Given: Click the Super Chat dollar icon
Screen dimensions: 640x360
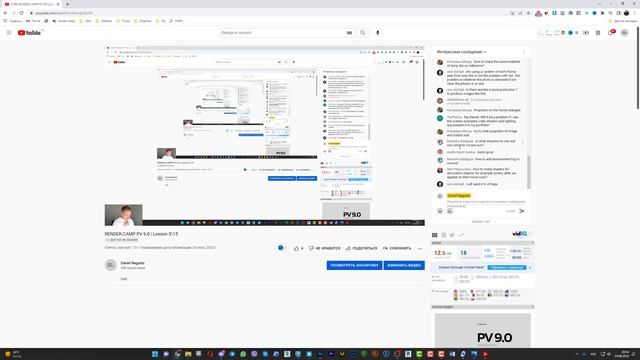Looking at the screenshot, I should [x=450, y=211].
